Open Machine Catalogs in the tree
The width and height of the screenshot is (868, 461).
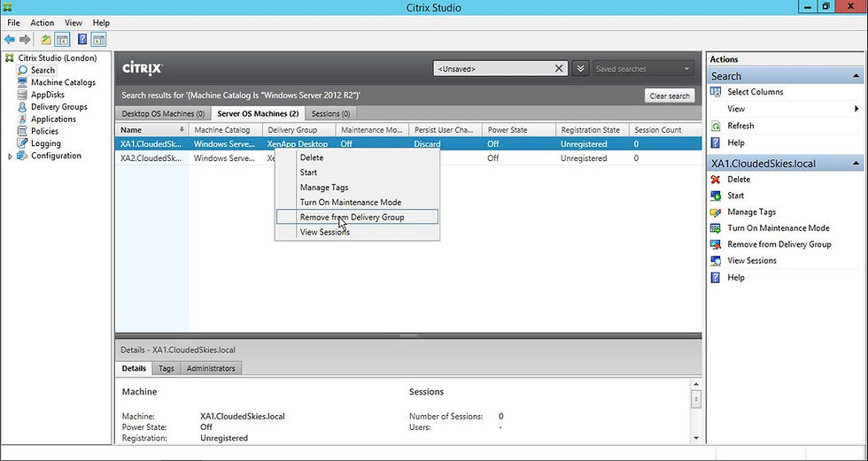pos(63,82)
